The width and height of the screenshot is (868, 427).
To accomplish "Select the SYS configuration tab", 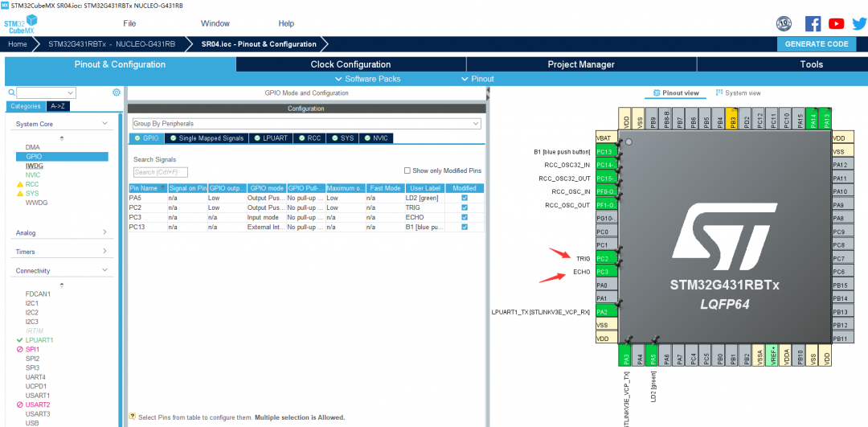I will (x=342, y=138).
